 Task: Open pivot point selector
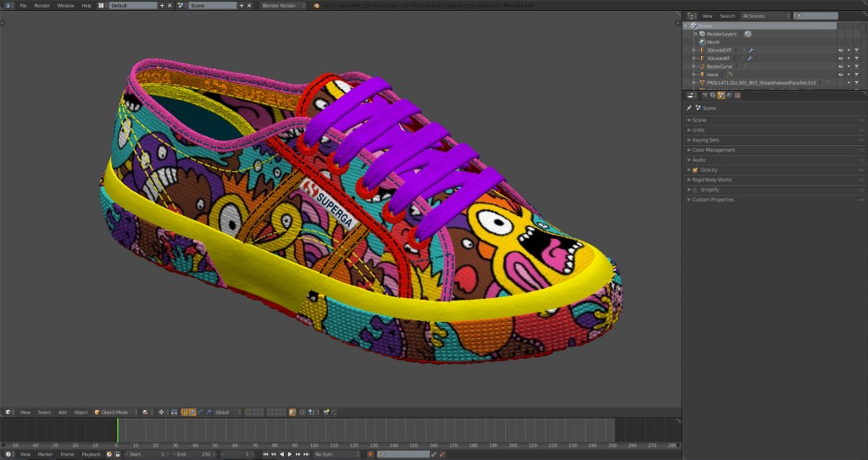pos(162,413)
